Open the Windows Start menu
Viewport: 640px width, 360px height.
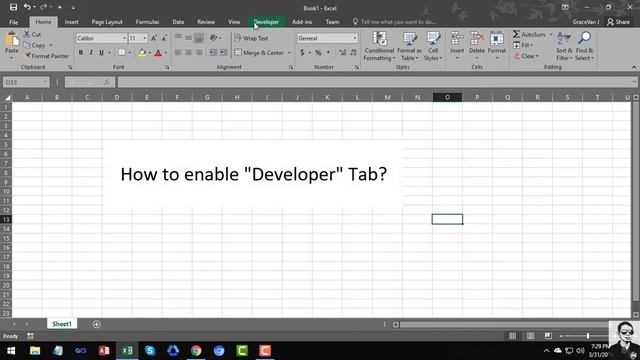pos(11,351)
